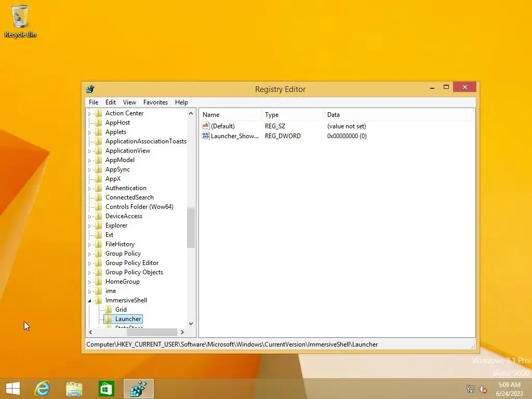Click the registry path in status bar
Screen dimensions: 532x399
pos(232,344)
